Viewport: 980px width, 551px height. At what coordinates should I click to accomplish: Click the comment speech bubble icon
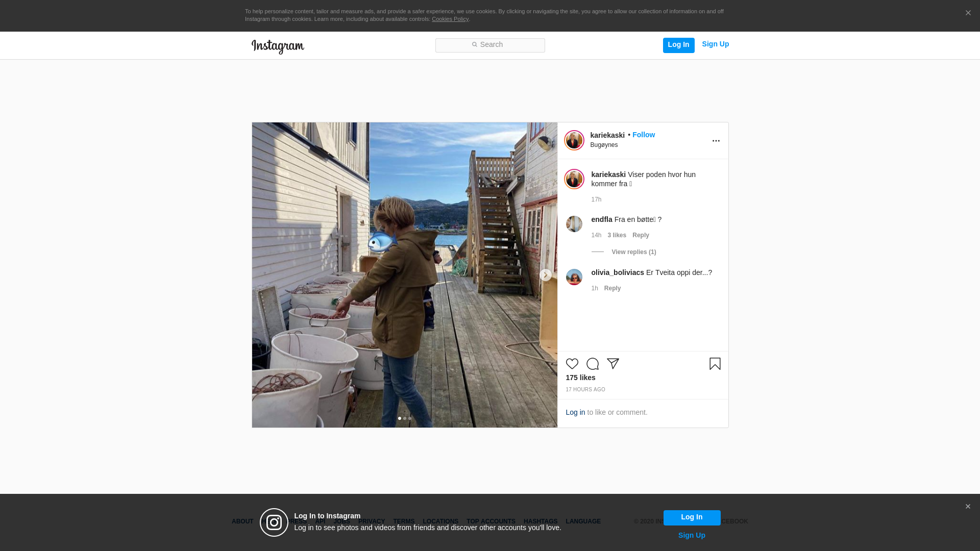[592, 364]
